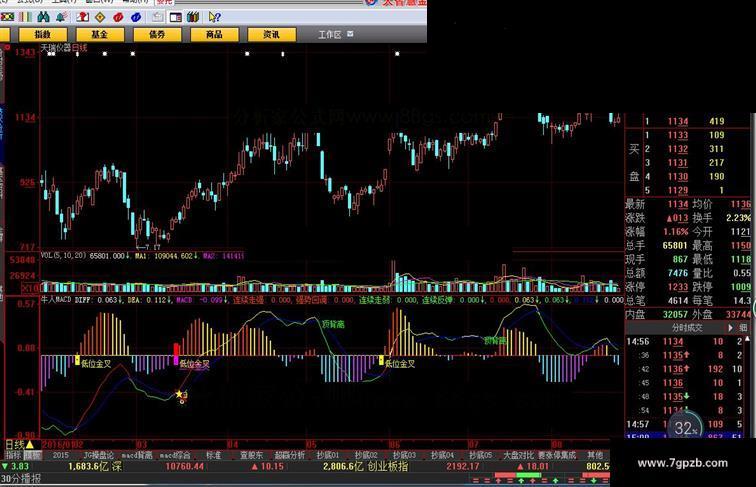The height and width of the screenshot is (487, 756).
Task: Click the VOL(5,10,20) volume indicator label
Action: 64,256
